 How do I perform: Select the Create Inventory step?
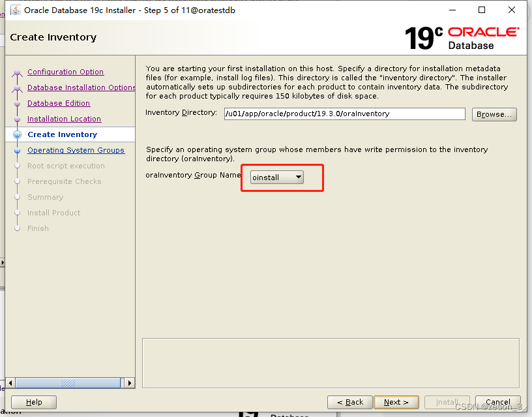tap(63, 134)
